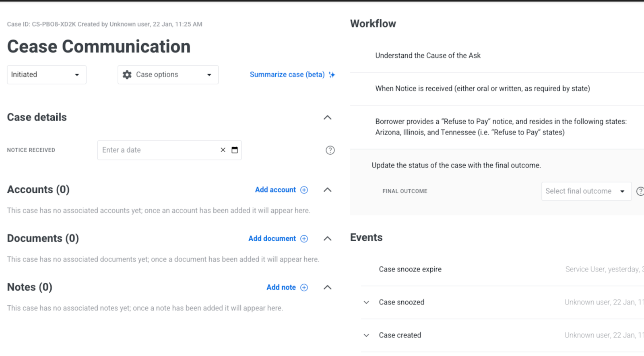The image size is (644, 356).
Task: Collapse the Documents section chevron
Action: (x=328, y=238)
